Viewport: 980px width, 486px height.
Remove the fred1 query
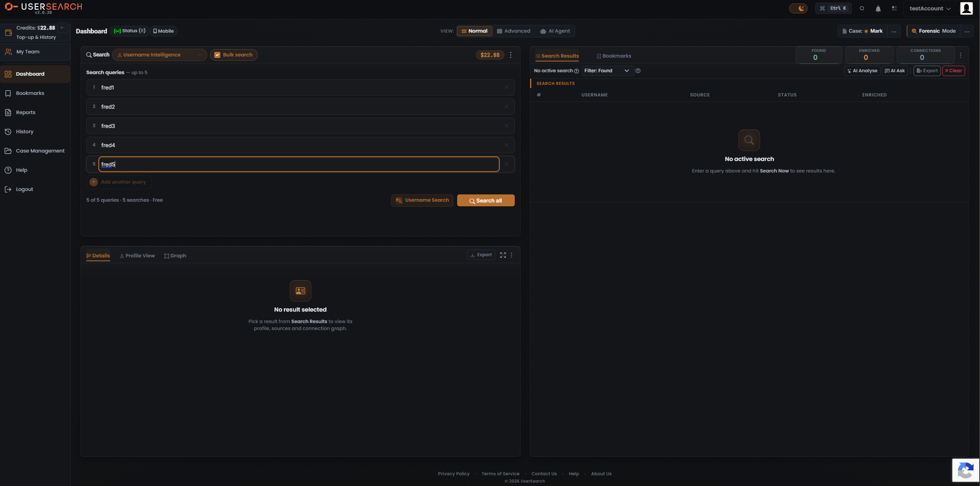point(506,88)
